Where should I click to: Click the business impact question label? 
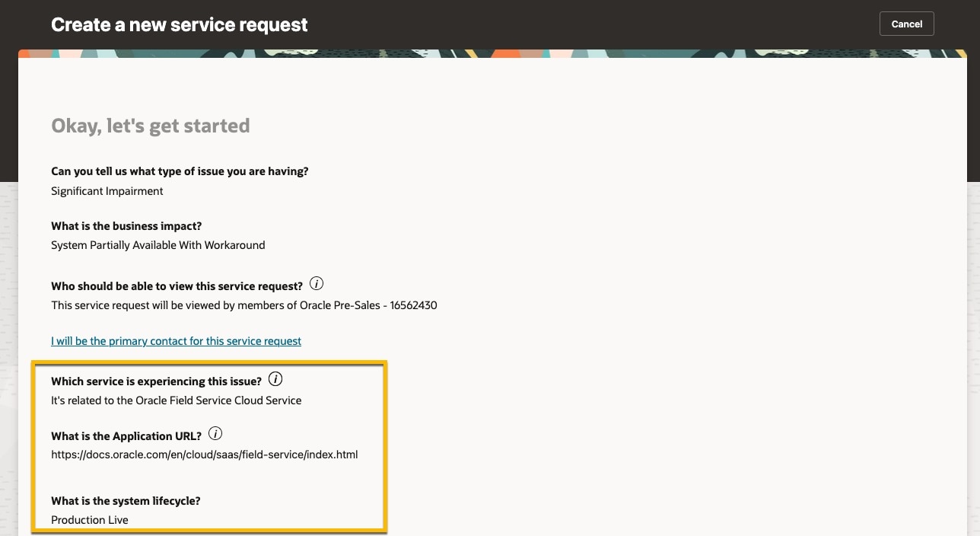coord(126,226)
